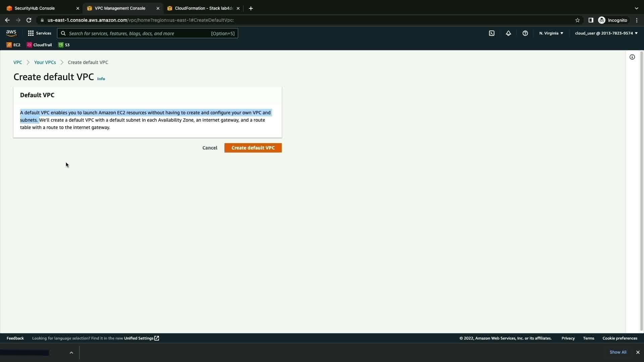Bookmark page with star icon
The image size is (644, 362).
coord(577,20)
